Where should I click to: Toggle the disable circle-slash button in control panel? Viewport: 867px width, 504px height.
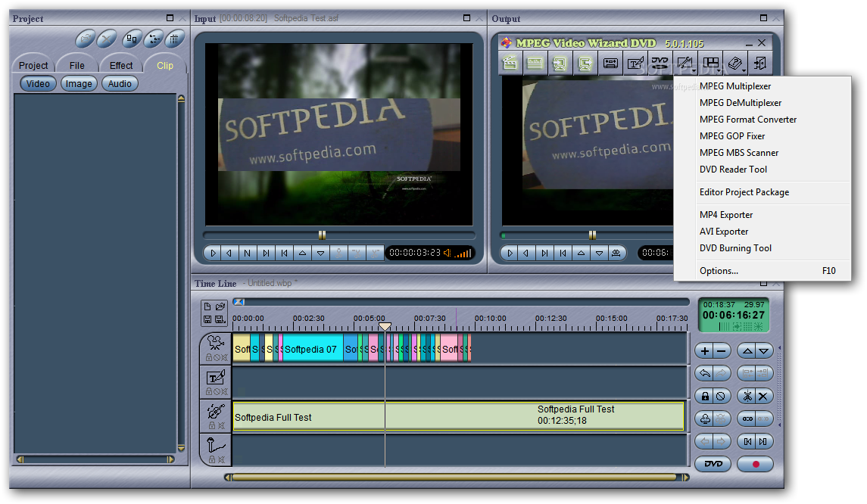[722, 397]
